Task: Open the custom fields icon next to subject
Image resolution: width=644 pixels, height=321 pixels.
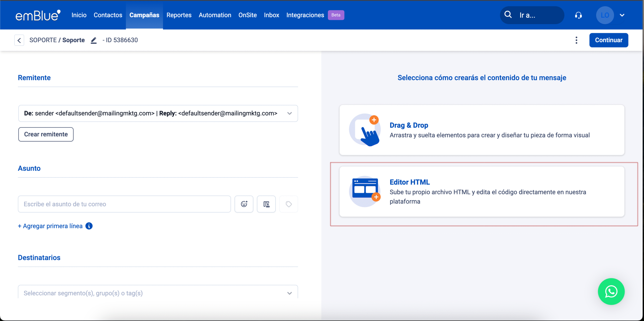Action: 266,204
